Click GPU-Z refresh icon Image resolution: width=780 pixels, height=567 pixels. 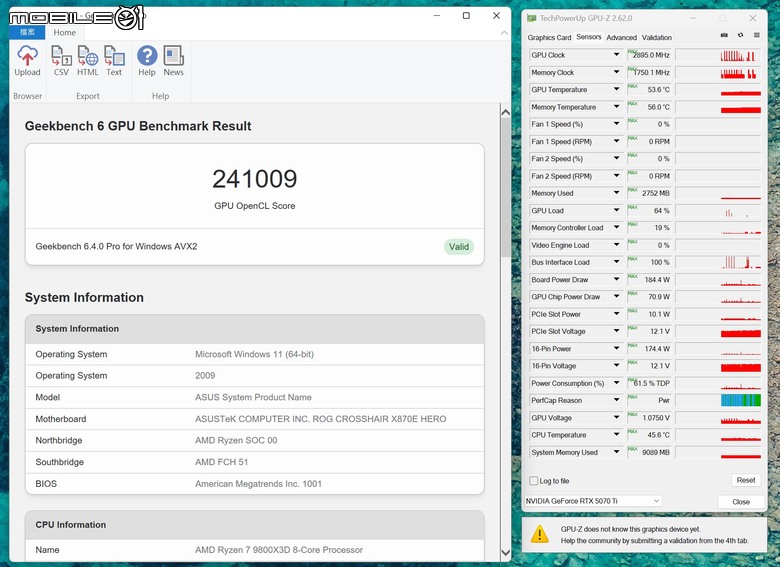[x=741, y=35]
